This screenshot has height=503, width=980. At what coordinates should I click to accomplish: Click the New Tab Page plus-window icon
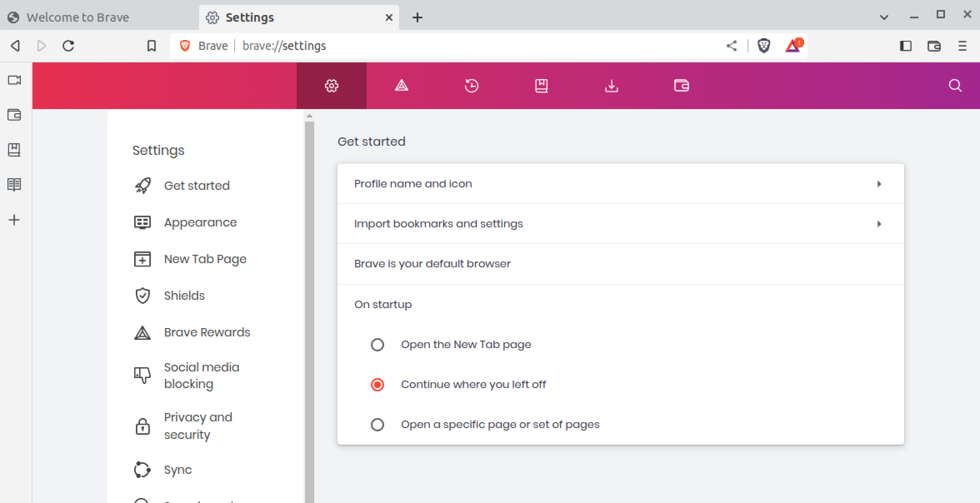tap(142, 259)
